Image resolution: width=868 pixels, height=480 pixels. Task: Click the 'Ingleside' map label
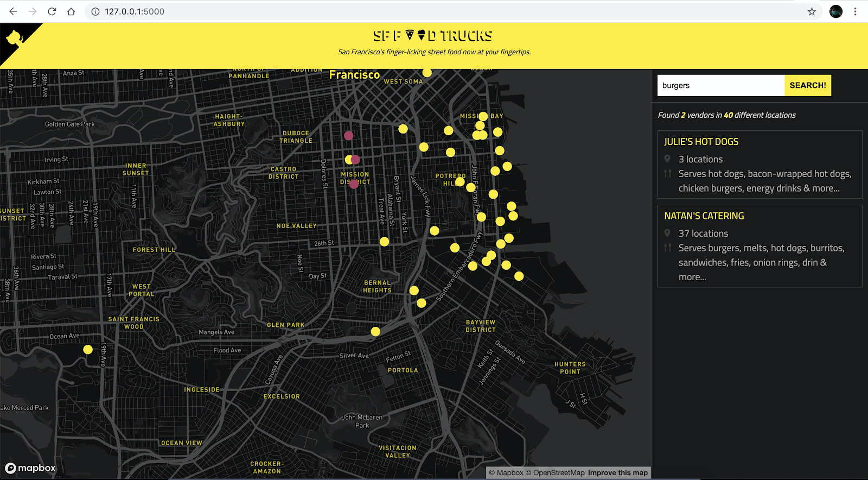(202, 390)
